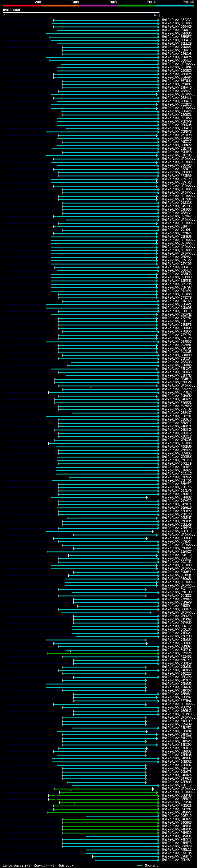Select hit label UniRef100_O64490
Viewport: 197px width, 868px height.
coord(177,78)
